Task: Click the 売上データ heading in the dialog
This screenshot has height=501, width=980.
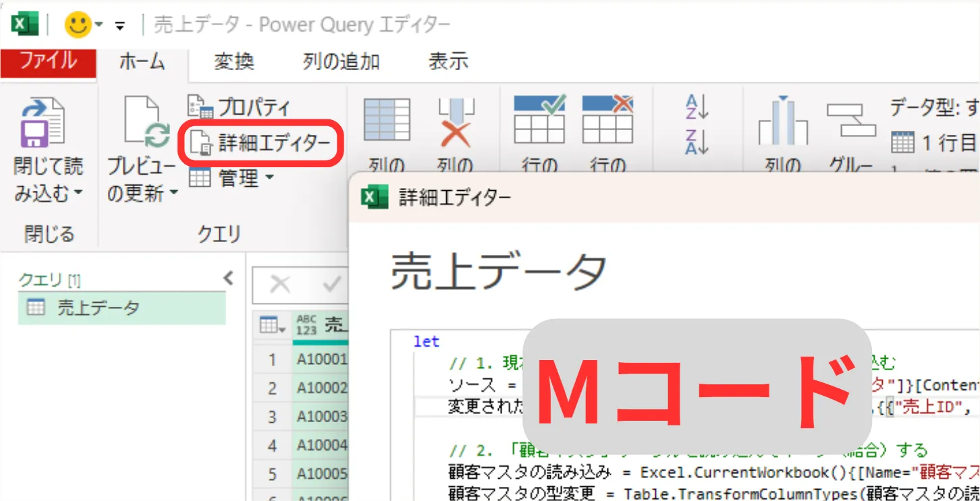Action: pos(499,271)
